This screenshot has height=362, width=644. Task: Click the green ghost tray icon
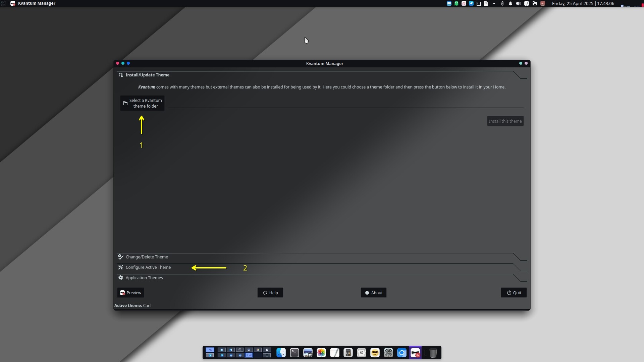[x=457, y=3]
